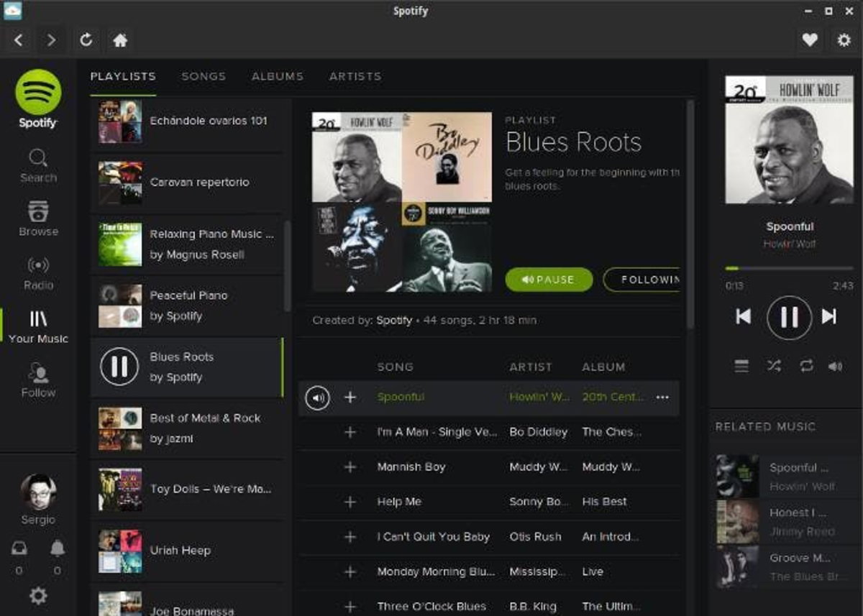
Task: Switch to the Playlists tab
Action: tap(123, 76)
